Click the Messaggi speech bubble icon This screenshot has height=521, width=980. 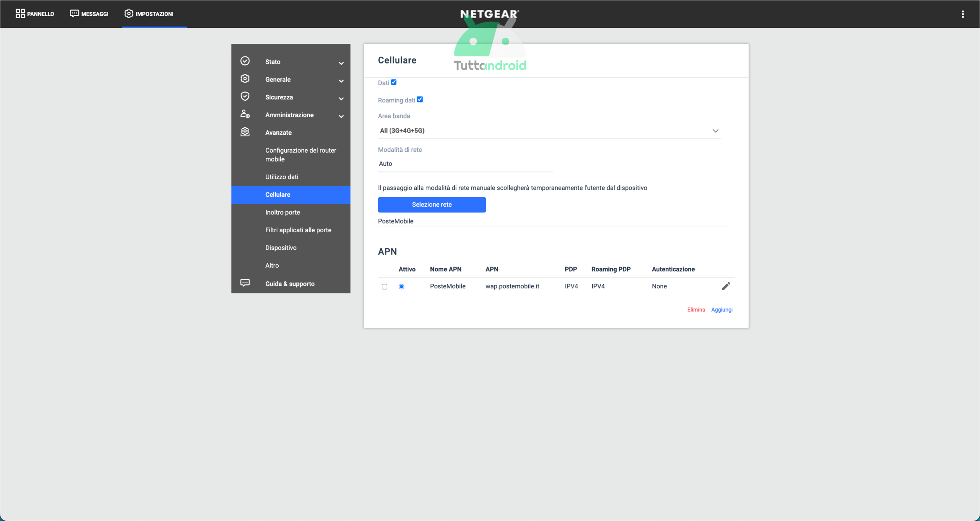[74, 14]
